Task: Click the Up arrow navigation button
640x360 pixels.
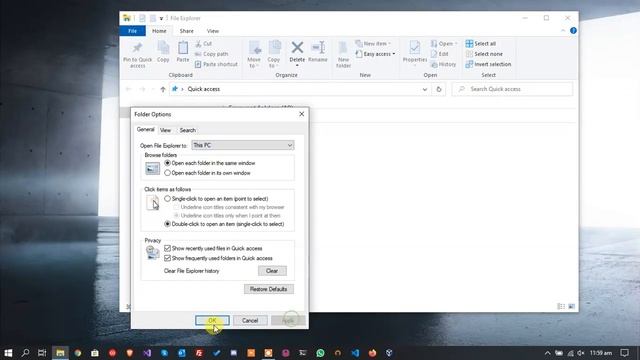Action: (x=163, y=89)
